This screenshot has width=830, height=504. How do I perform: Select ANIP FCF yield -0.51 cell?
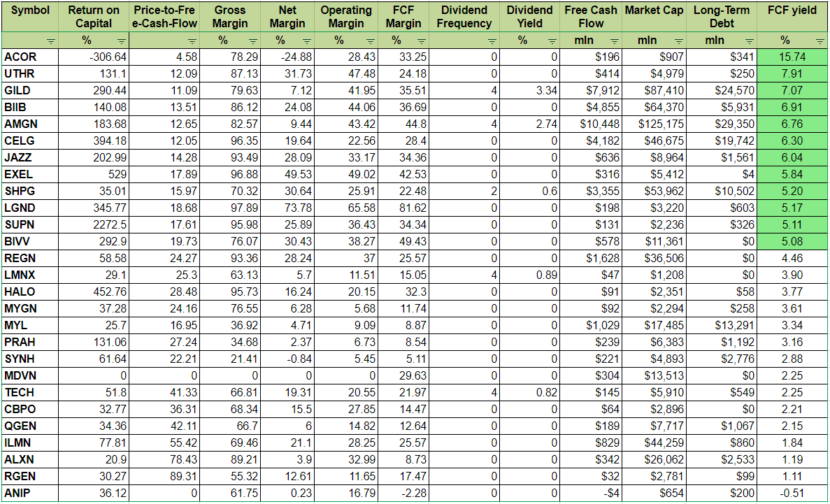coord(792,494)
